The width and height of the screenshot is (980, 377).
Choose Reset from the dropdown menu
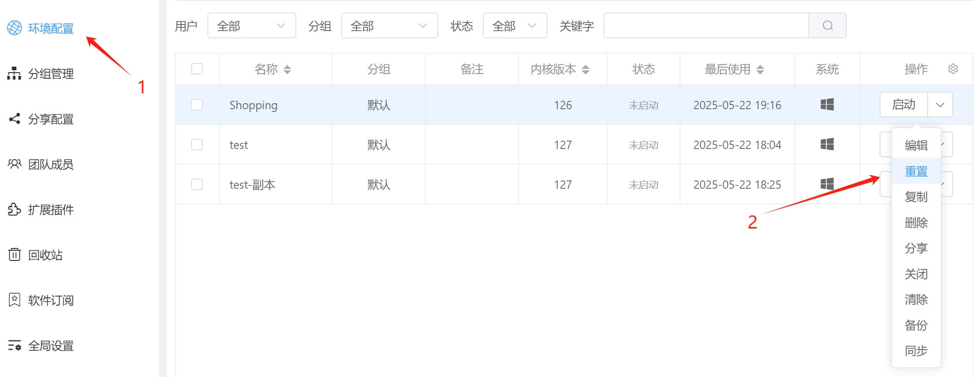(916, 171)
